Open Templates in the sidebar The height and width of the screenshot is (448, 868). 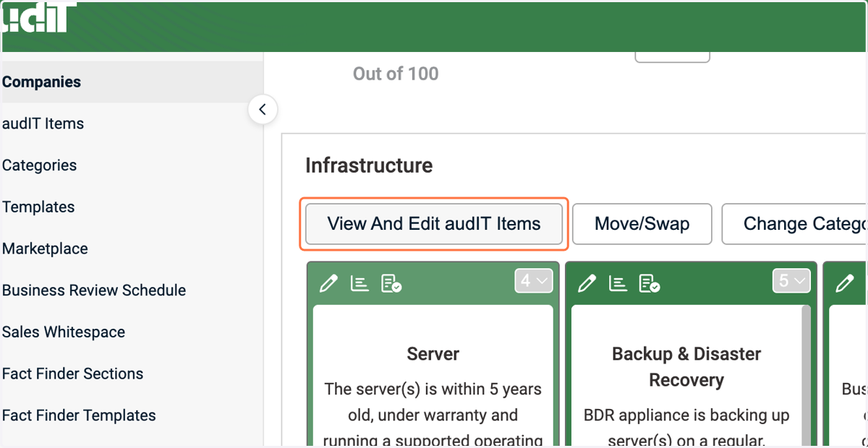click(38, 207)
